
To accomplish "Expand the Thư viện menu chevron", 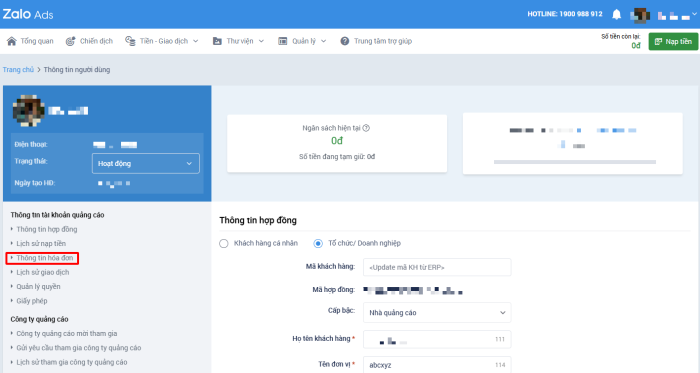I will point(261,41).
